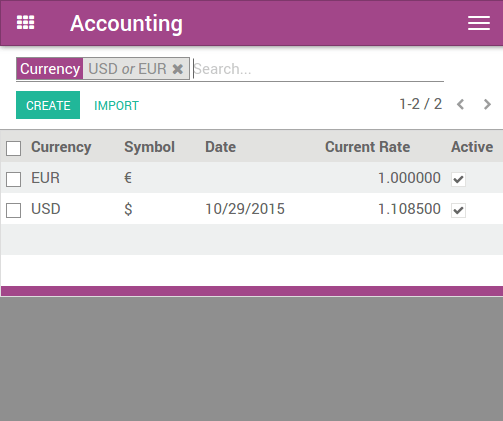Focus the Search input field

click(318, 69)
